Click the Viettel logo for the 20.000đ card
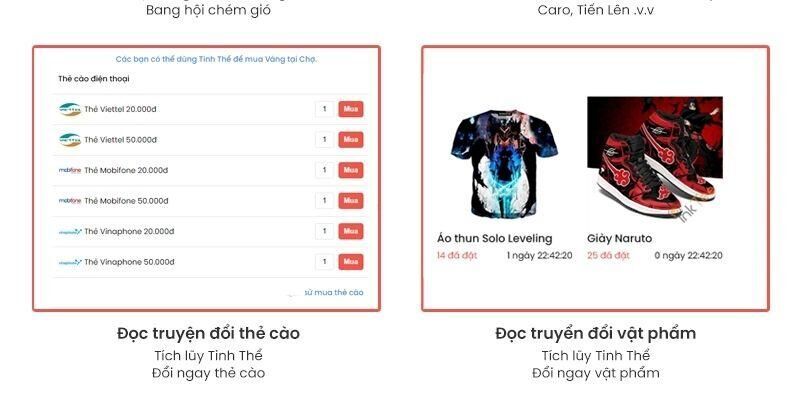Image resolution: width=800 pixels, height=415 pixels. pos(70,109)
